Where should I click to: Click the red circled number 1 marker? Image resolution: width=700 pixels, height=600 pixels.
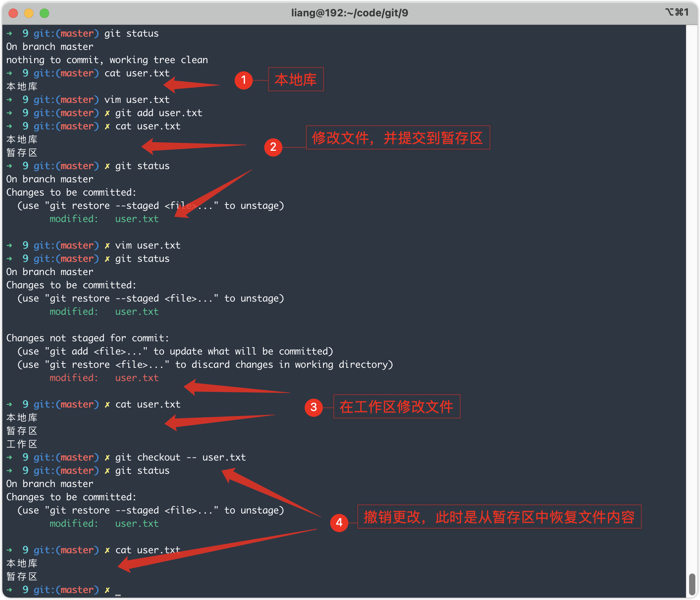click(x=244, y=80)
